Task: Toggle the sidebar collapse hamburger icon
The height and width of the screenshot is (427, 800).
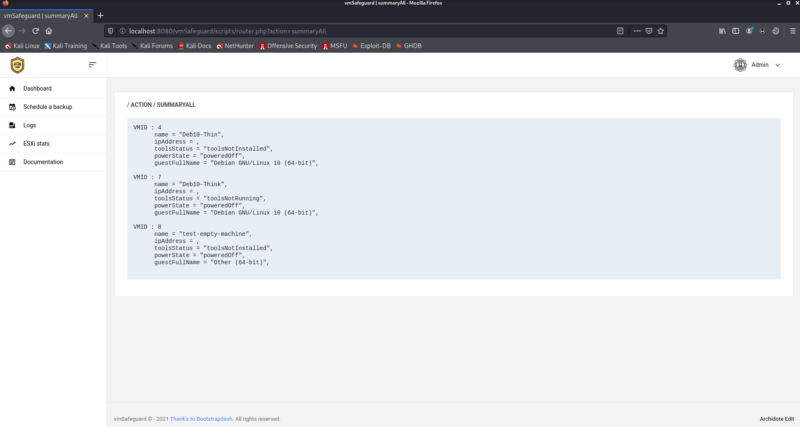Action: pyautogui.click(x=93, y=65)
